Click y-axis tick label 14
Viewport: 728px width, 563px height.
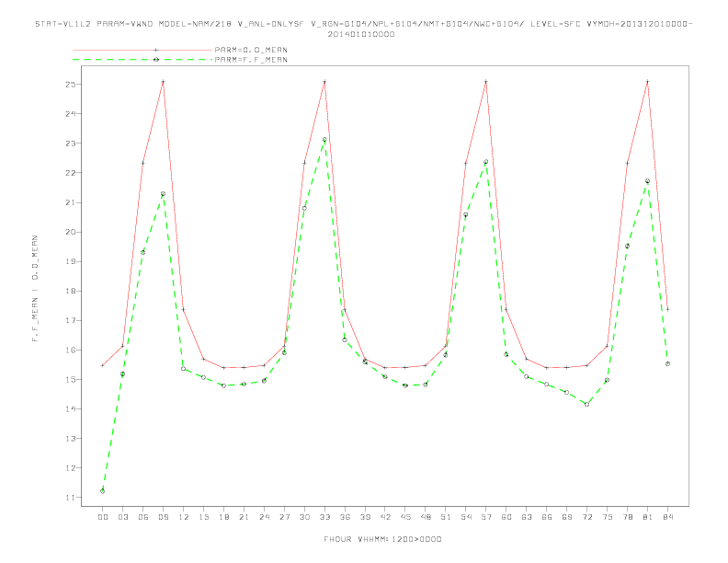(70, 408)
